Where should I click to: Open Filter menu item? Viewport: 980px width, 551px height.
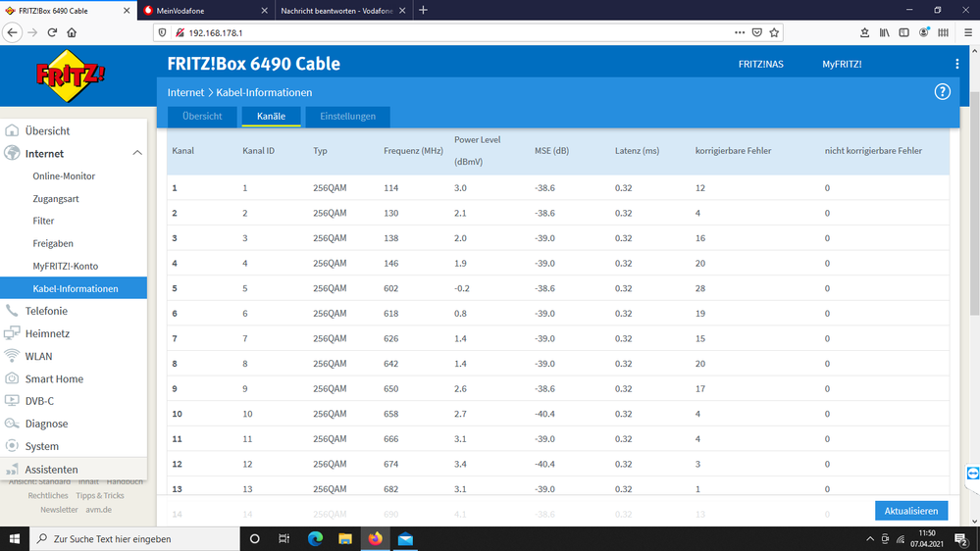[43, 221]
